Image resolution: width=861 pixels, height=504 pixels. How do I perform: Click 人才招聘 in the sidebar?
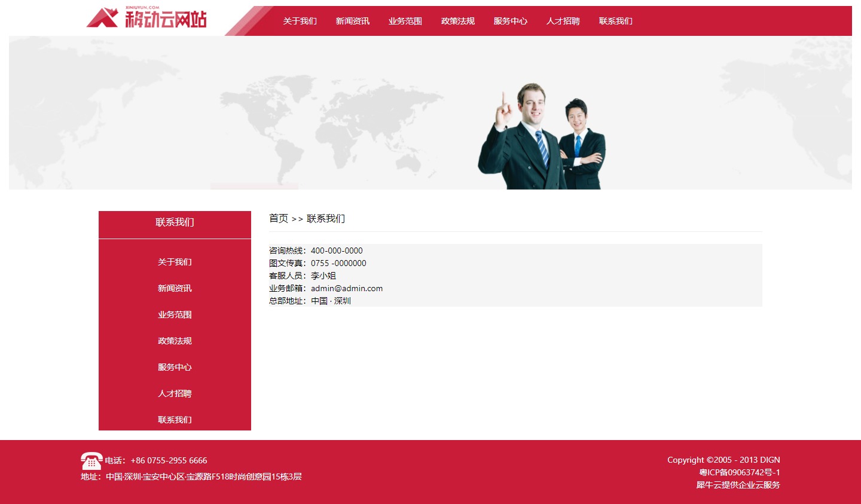pos(175,393)
